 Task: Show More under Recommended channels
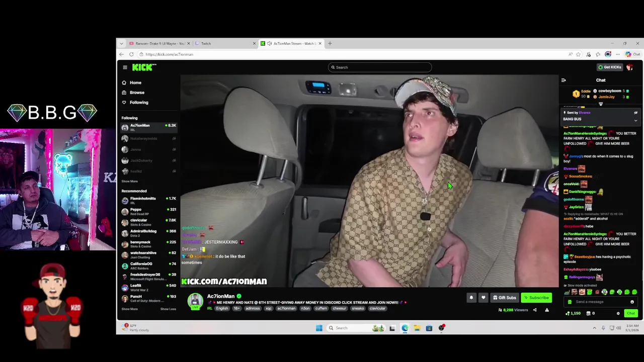coord(129,309)
